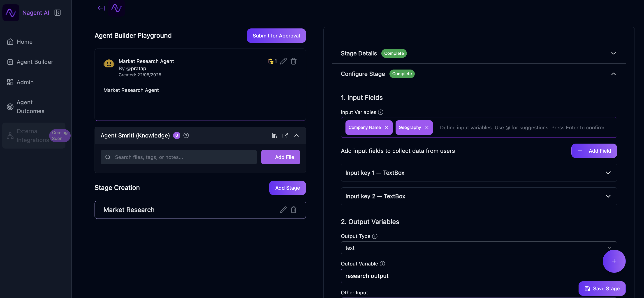Click the back arrow icon
644x298 pixels.
tap(101, 8)
